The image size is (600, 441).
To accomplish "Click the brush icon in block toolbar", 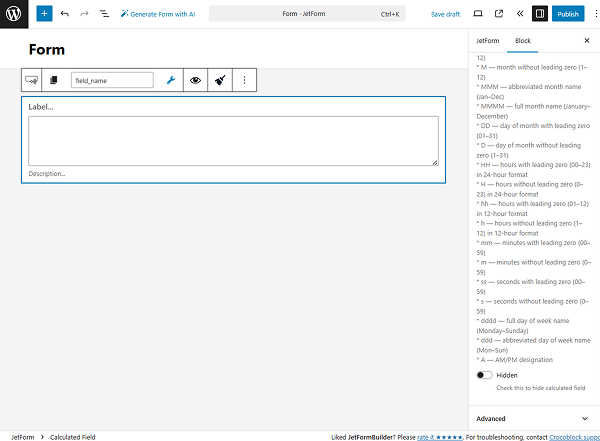I will click(220, 80).
